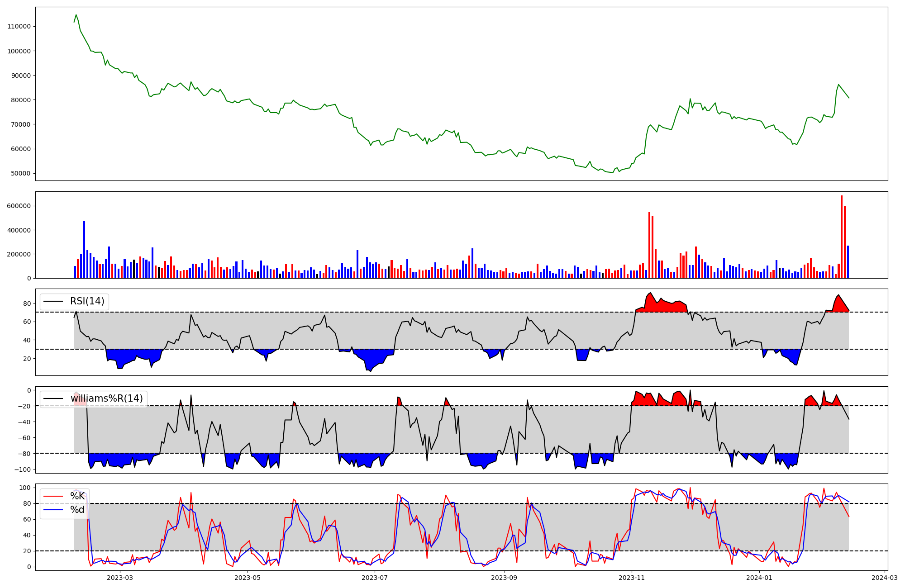Click the 2024-01 date tick label
The image size is (905, 588).
coord(759,578)
